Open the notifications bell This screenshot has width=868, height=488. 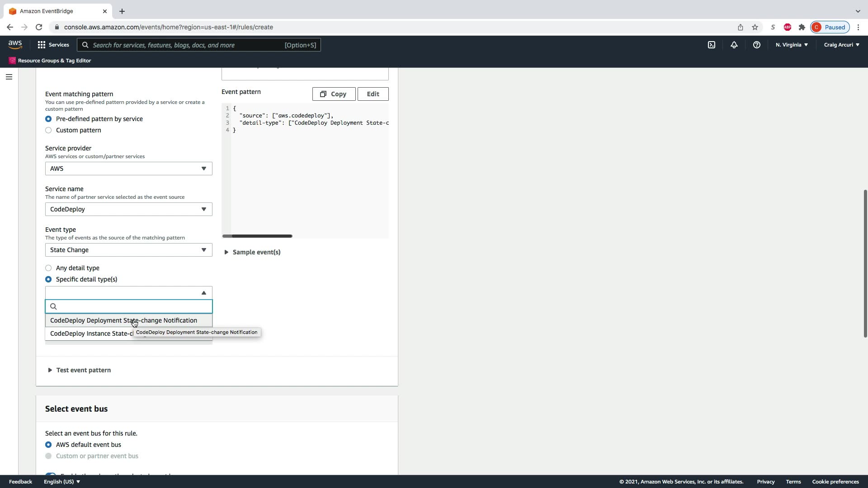click(734, 45)
